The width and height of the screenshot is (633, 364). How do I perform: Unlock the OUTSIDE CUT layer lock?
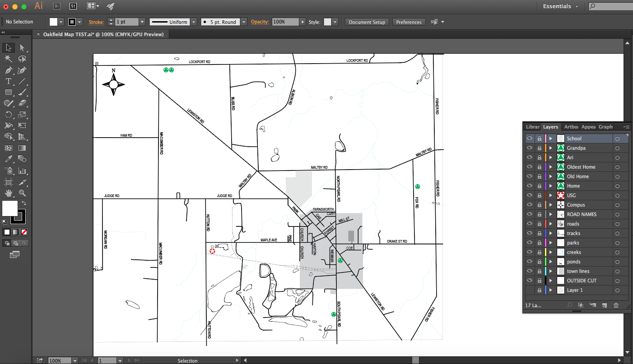point(539,281)
